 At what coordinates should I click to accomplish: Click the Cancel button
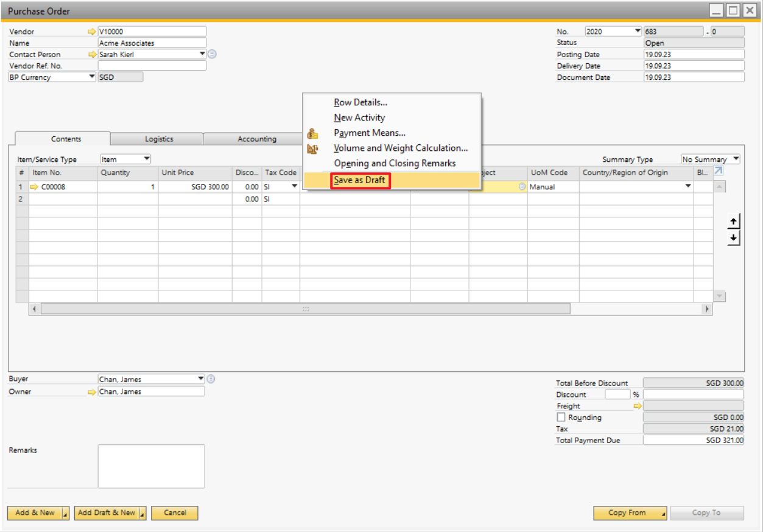175,513
